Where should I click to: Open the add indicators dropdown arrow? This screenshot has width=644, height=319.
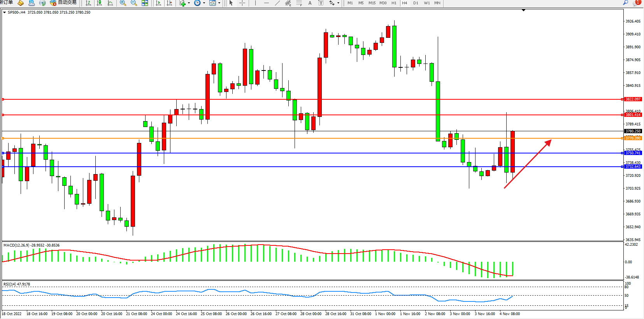pyautogui.click(x=189, y=3)
